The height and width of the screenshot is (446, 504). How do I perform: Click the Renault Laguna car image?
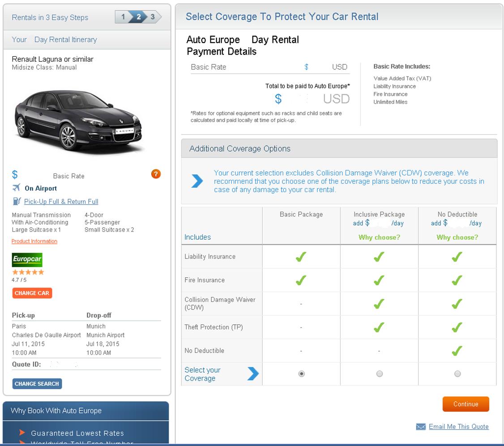click(78, 120)
